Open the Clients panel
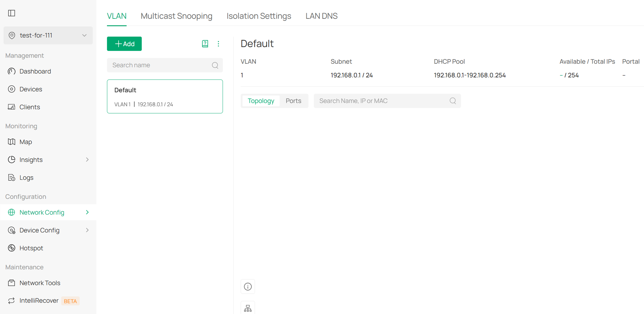Image resolution: width=644 pixels, height=314 pixels. tap(29, 107)
